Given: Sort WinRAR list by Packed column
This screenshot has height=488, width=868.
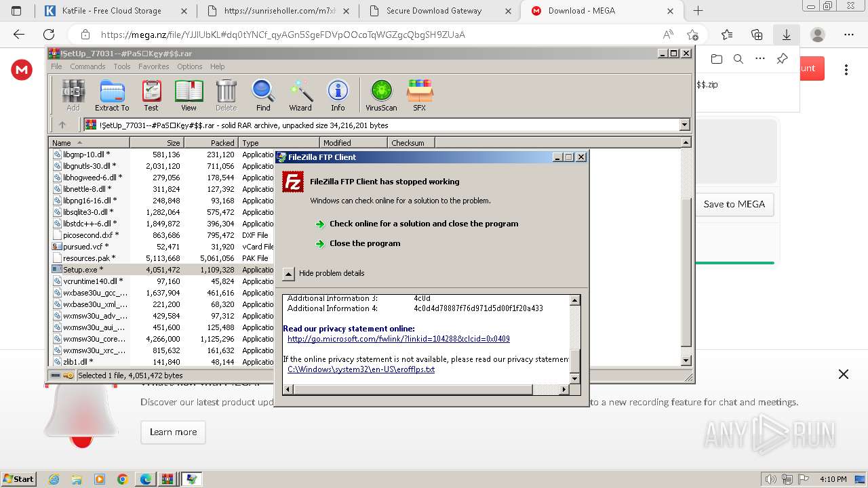Looking at the screenshot, I should [211, 143].
